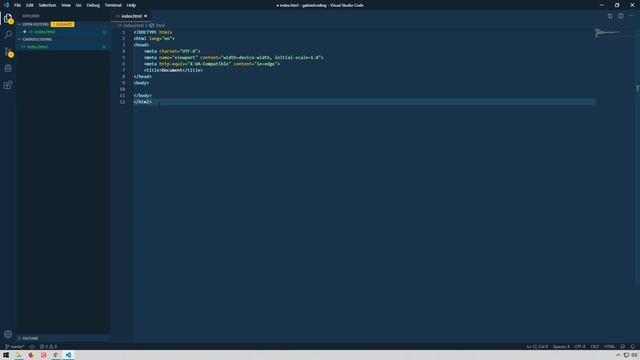The image size is (640, 360).
Task: Click the Synchronize Changes icon in the status bar
Action: (32, 347)
